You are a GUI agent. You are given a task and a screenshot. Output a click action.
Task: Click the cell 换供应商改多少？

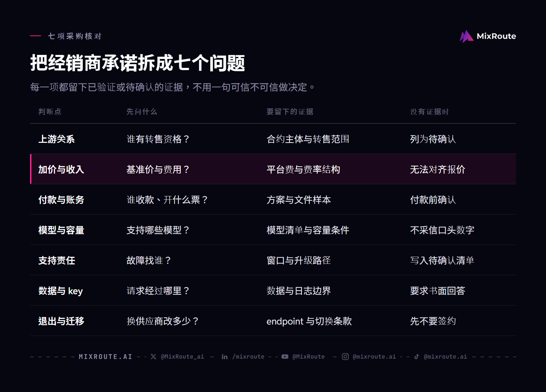[x=163, y=321]
